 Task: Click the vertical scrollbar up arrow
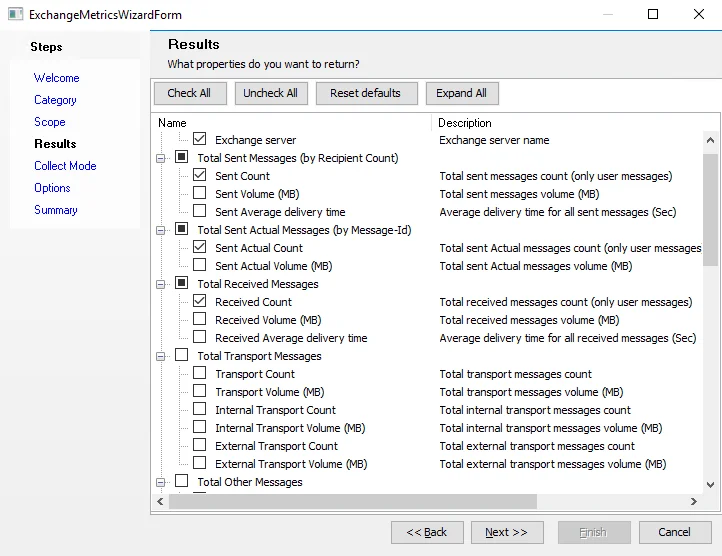[710, 140]
